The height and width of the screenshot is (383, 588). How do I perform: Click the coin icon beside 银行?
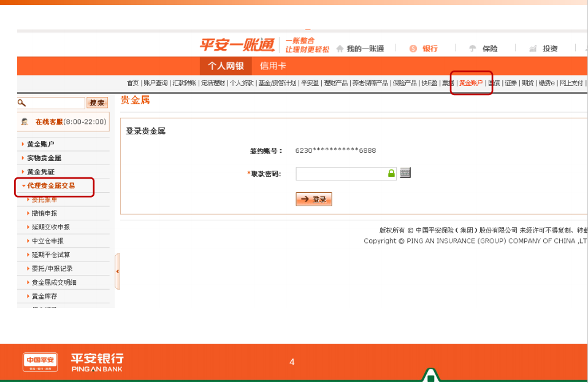tap(413, 48)
